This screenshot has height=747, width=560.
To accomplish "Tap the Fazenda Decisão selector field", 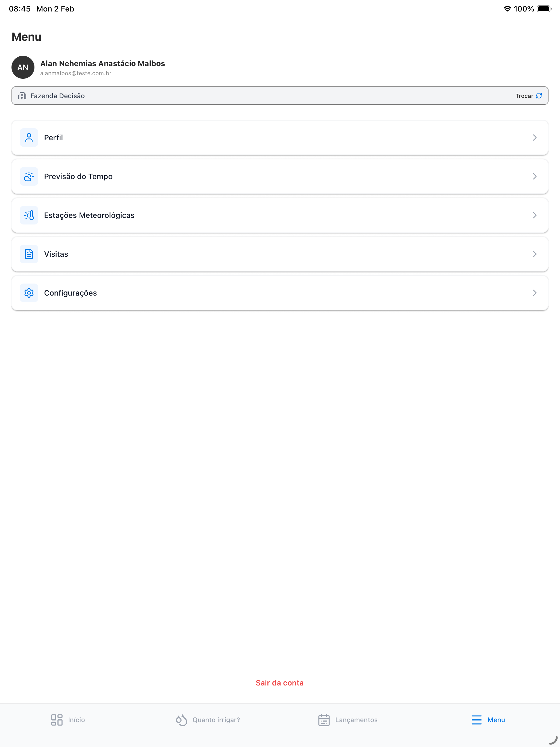I will point(280,96).
